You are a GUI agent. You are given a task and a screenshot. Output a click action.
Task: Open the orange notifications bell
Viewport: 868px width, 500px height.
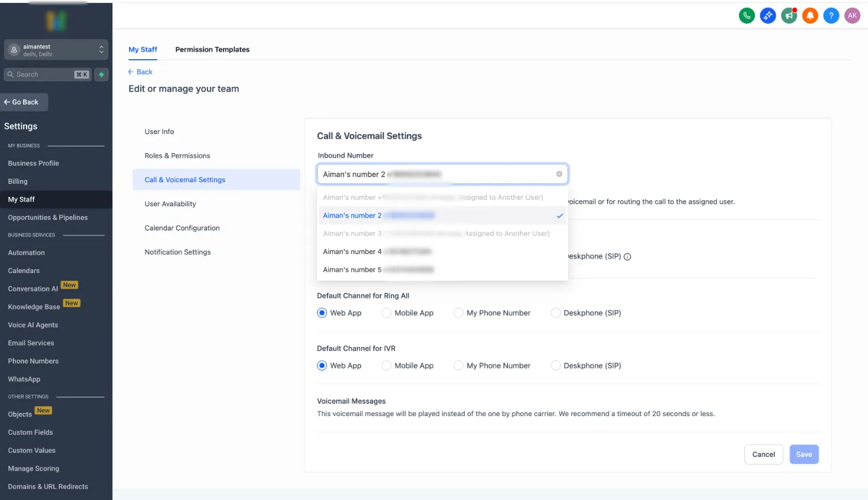810,16
